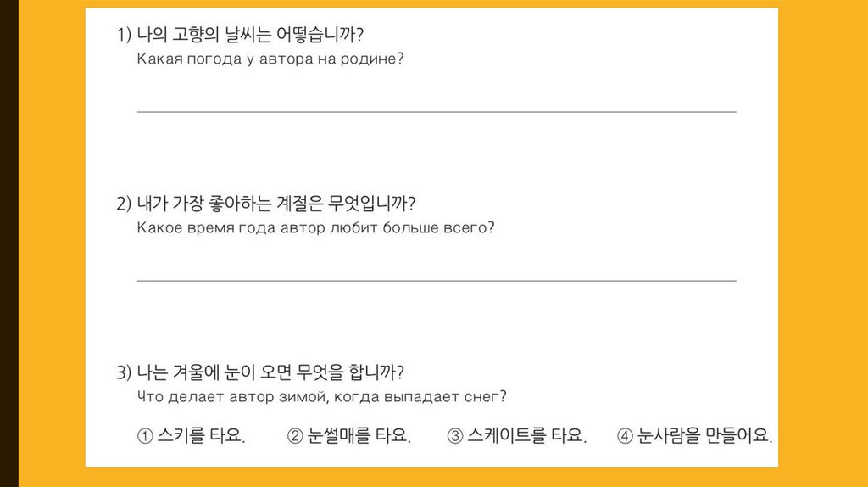The image size is (868, 487).
Task: Click the circled number ② marker
Action: pyautogui.click(x=295, y=437)
